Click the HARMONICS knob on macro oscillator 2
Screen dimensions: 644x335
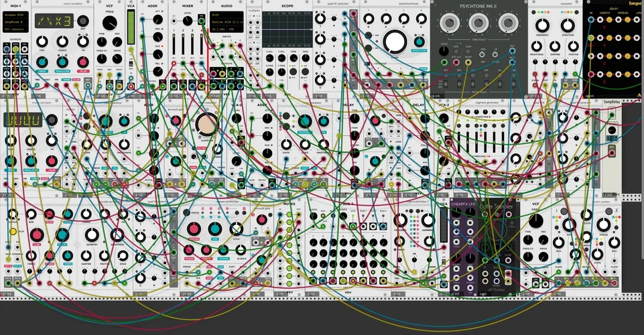click(428, 220)
